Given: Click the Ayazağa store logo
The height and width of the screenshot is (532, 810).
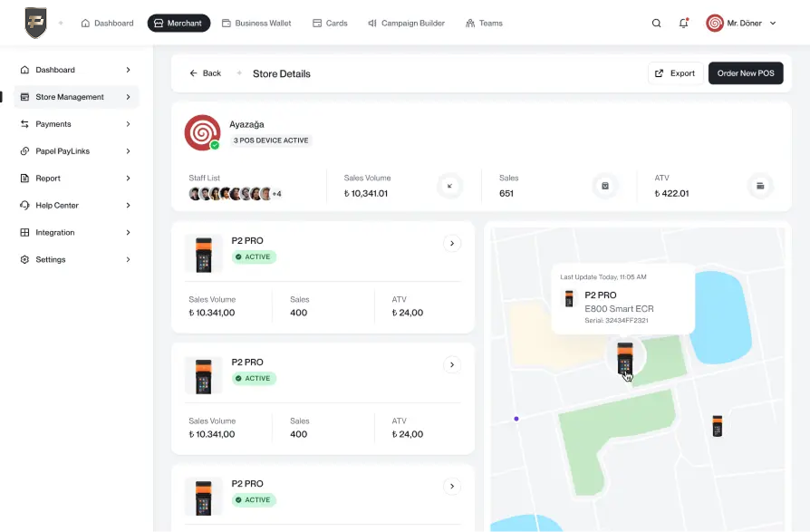Looking at the screenshot, I should (x=202, y=132).
